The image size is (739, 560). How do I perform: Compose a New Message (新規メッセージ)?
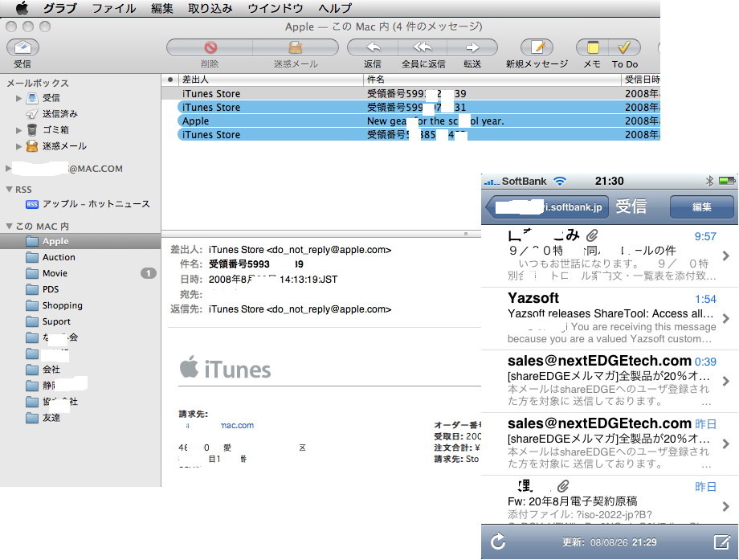coord(537,47)
